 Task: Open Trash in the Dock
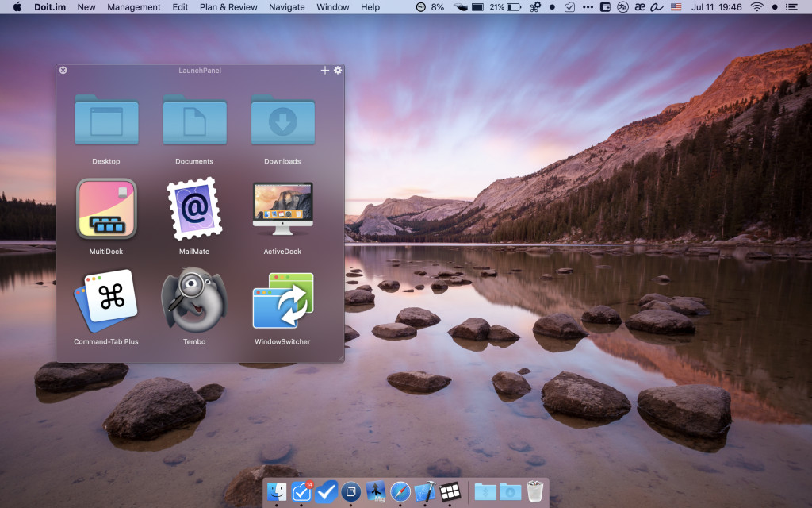pos(535,491)
